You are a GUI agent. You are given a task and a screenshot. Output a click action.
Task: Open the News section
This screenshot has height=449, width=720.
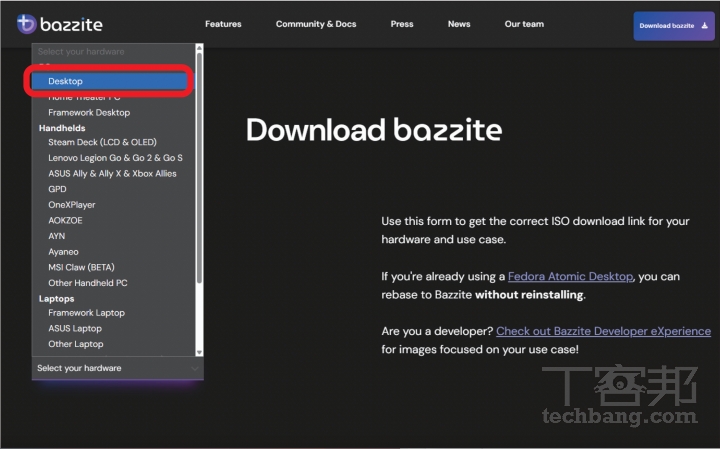coord(459,24)
